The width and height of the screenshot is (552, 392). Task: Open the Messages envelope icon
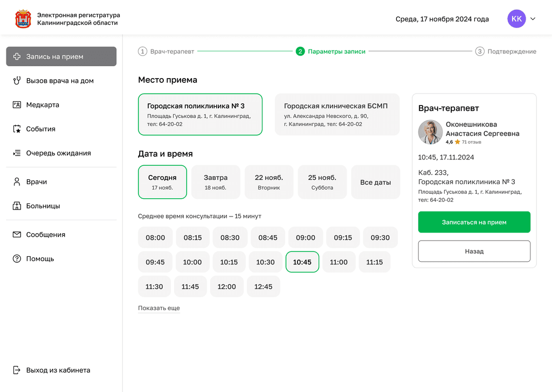[x=17, y=235]
